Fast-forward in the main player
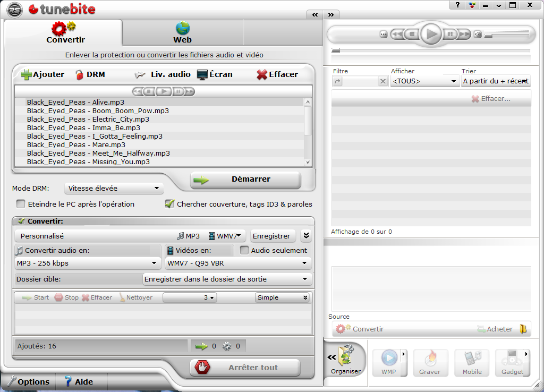Screen dimensions: 544x392 coord(464,34)
